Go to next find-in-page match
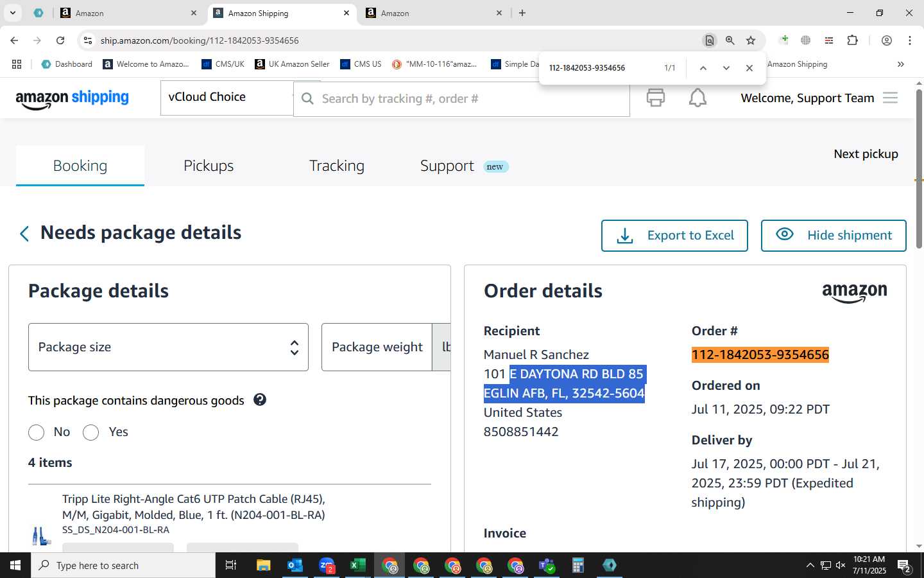The image size is (924, 578). click(726, 68)
